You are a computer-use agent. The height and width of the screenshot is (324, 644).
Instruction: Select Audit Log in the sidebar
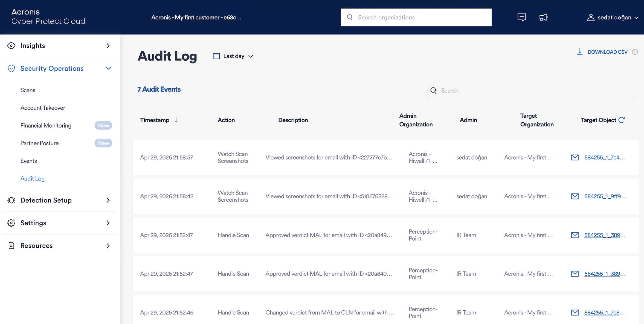[x=33, y=179]
